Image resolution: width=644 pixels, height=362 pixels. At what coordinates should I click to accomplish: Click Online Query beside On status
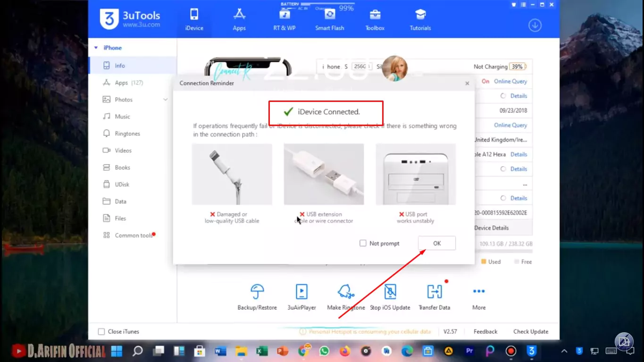(510, 81)
